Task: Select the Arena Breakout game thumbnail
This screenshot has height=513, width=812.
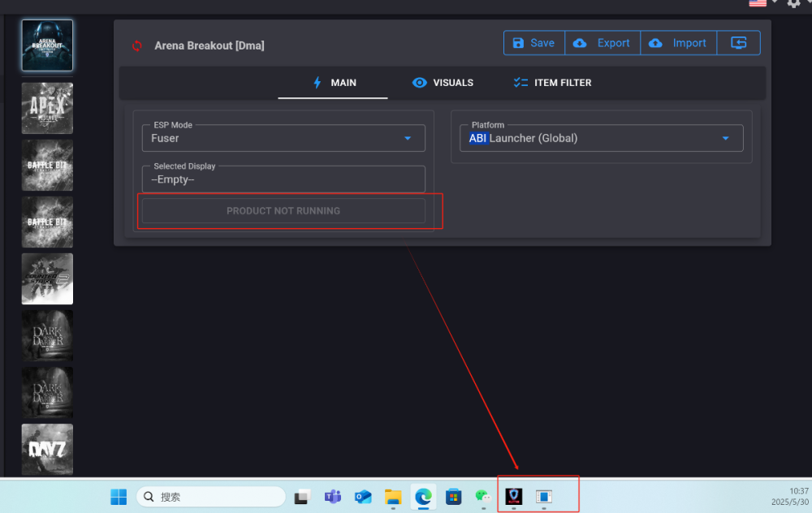Action: click(x=47, y=45)
